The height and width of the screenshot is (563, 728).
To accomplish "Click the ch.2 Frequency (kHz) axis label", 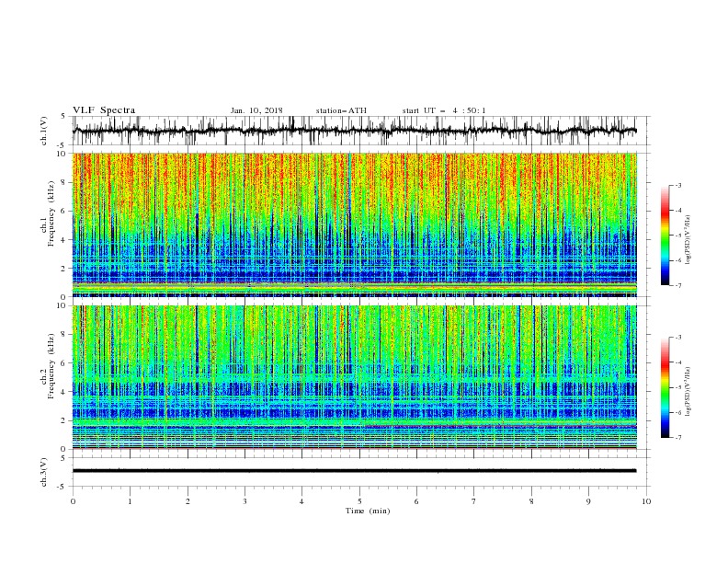I will click(x=48, y=365).
